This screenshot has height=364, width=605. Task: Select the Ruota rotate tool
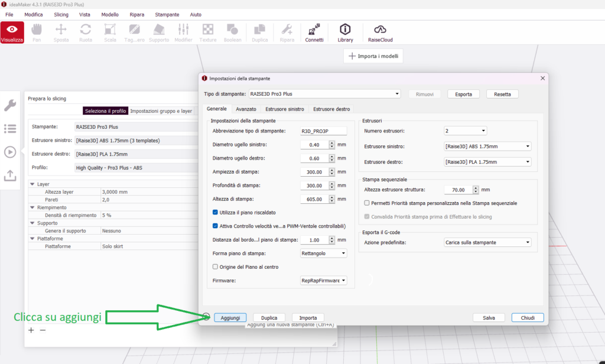86,32
